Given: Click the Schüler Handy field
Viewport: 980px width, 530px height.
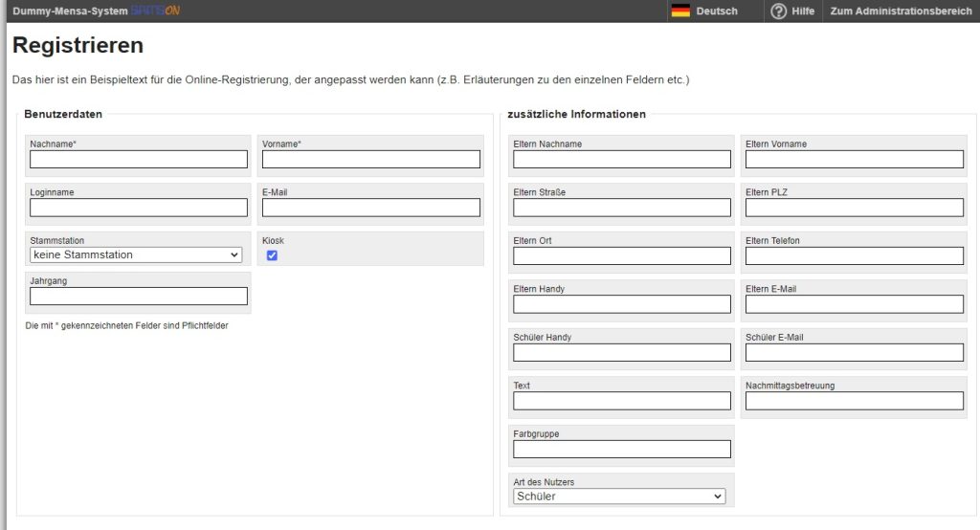Looking at the screenshot, I should [622, 352].
